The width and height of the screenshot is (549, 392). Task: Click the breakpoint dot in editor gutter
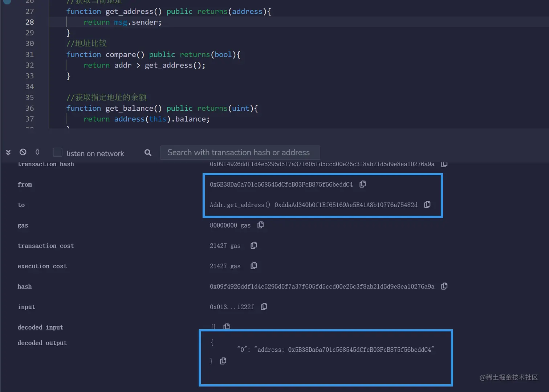[x=7, y=1]
